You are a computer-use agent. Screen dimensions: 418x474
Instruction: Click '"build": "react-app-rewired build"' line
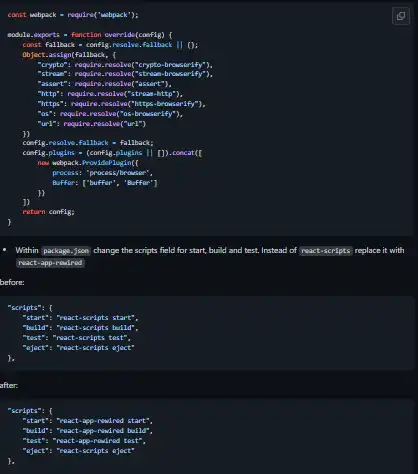coord(88,431)
